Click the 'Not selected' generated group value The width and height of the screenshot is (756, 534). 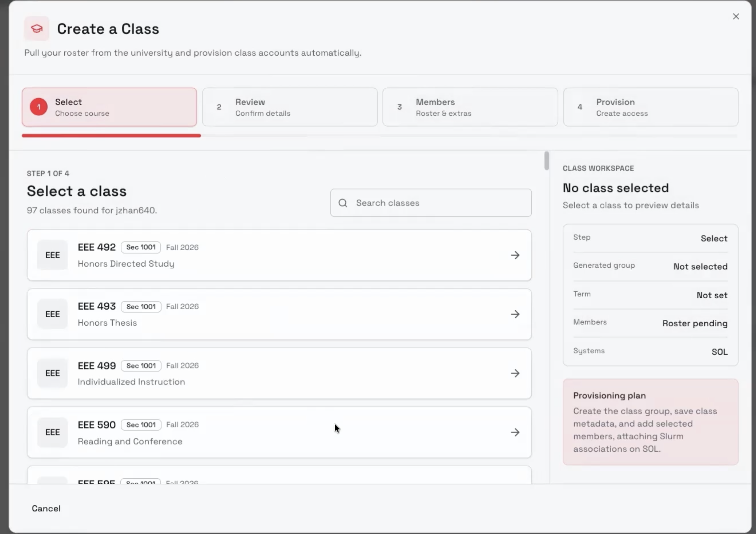click(700, 267)
